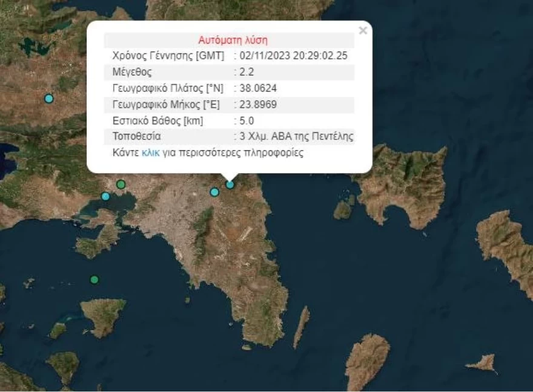Select the green marker in the Saronic Gulf
Viewport: 533px width, 392px height.
[94, 279]
